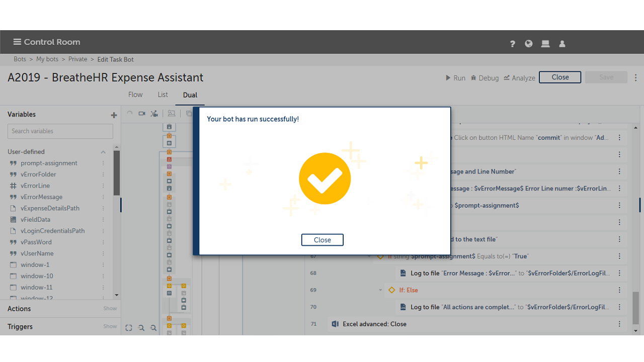Show the Triggers panel

tap(110, 326)
